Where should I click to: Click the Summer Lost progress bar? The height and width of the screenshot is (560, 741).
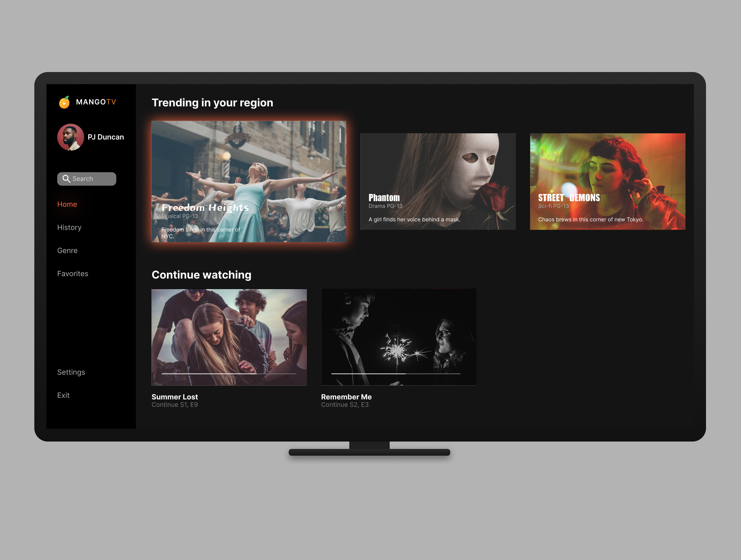tap(229, 374)
